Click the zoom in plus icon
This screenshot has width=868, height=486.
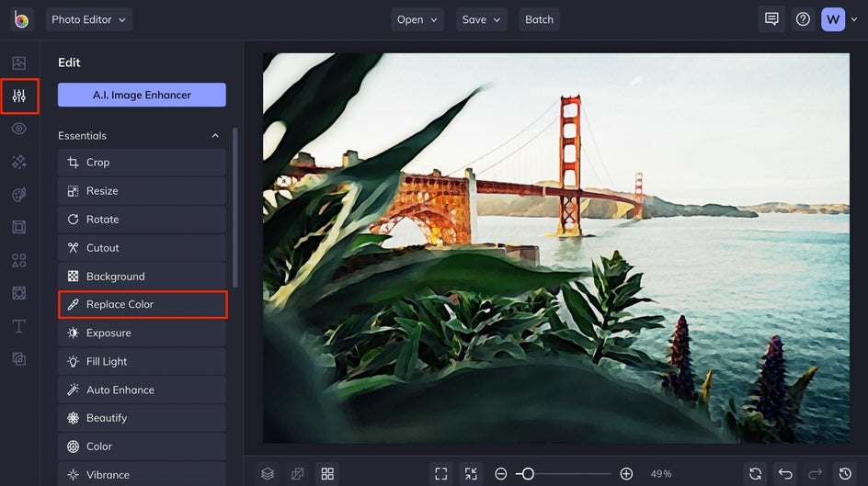626,474
